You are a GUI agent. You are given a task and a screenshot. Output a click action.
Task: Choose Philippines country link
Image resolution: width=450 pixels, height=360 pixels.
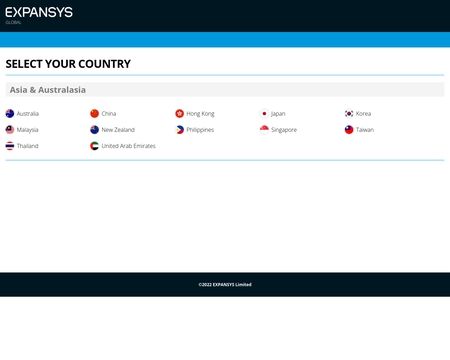click(x=200, y=130)
